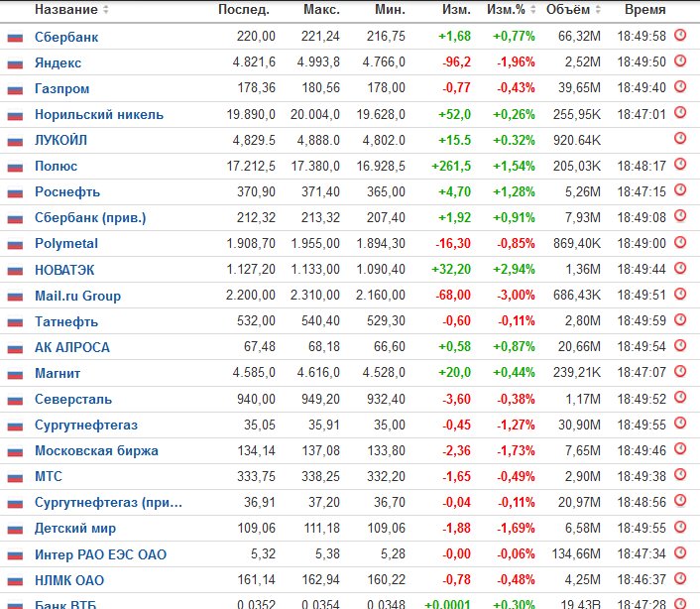Open the Детский мир stock link
The image size is (700, 609).
click(x=75, y=529)
